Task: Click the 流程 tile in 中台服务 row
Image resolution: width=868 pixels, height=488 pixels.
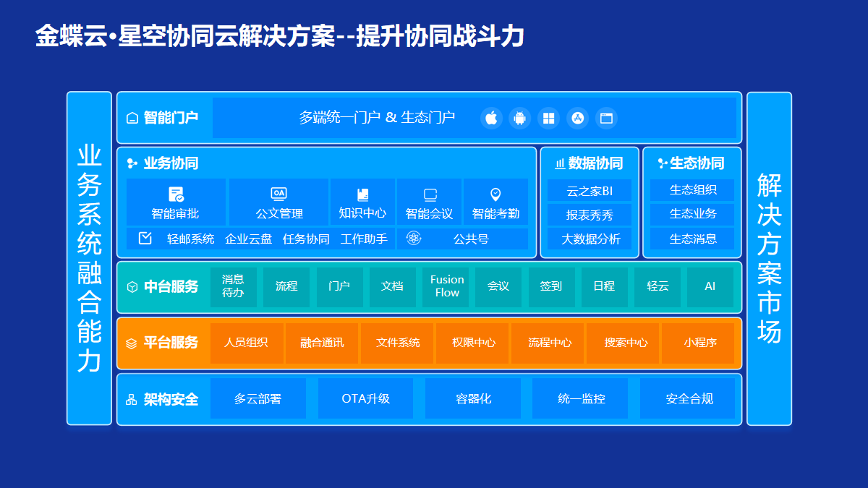Action: tap(286, 287)
